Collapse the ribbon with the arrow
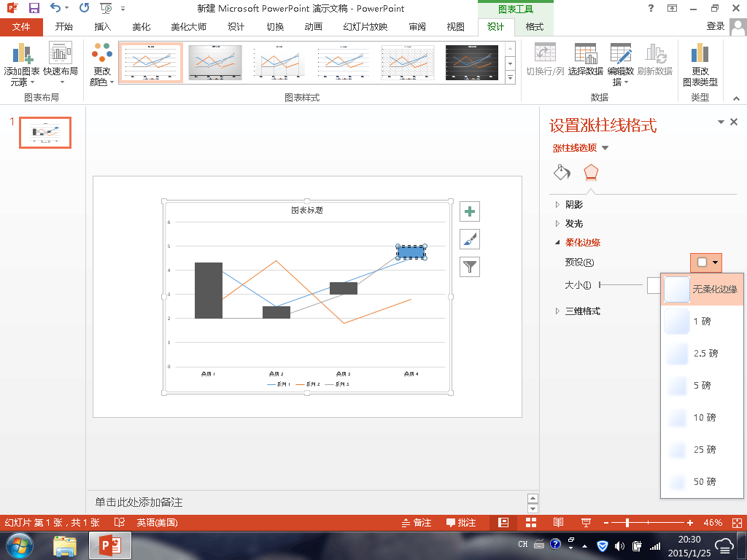 click(737, 98)
